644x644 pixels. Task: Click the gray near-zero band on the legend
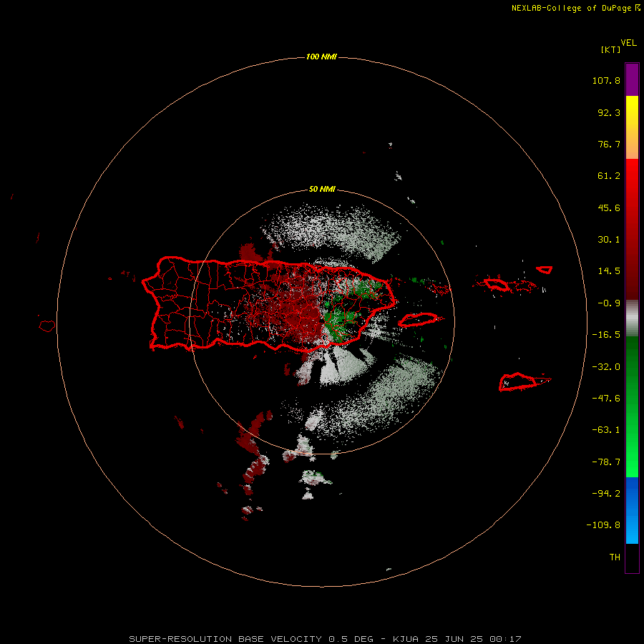[632, 318]
